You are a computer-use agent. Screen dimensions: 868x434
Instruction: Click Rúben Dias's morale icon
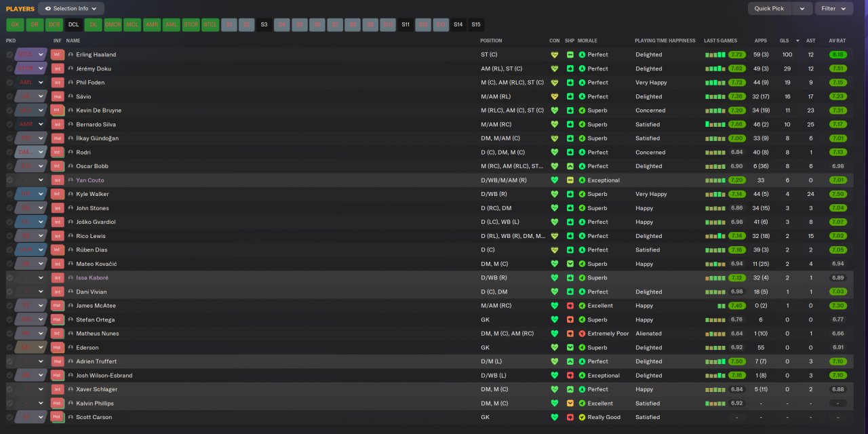point(582,250)
